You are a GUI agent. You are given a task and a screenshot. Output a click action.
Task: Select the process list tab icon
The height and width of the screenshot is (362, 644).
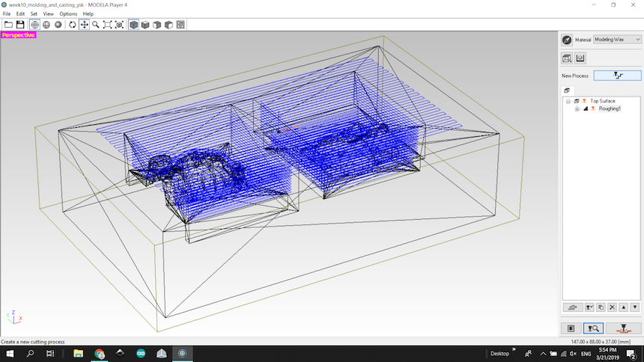[567, 90]
